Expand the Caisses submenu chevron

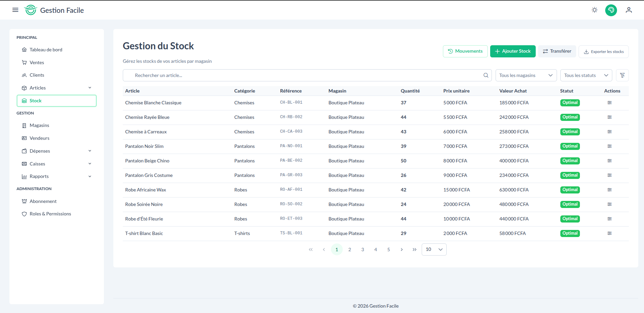pos(90,164)
